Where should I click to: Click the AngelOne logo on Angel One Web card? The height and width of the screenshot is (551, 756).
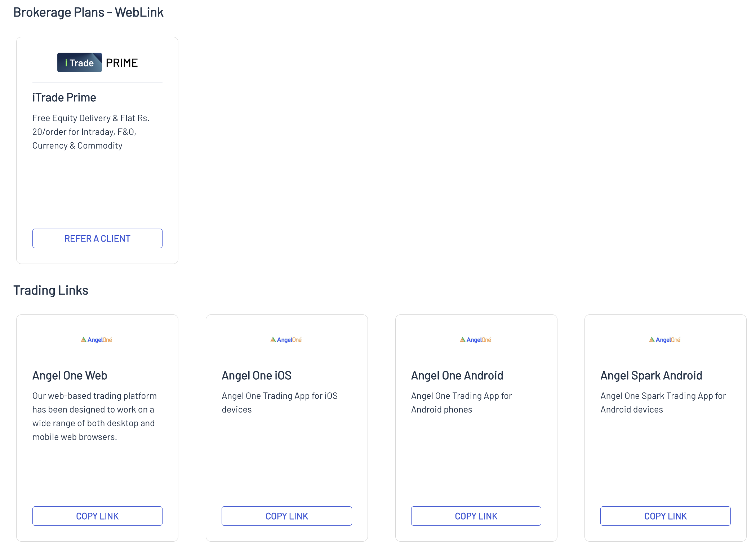click(x=97, y=340)
